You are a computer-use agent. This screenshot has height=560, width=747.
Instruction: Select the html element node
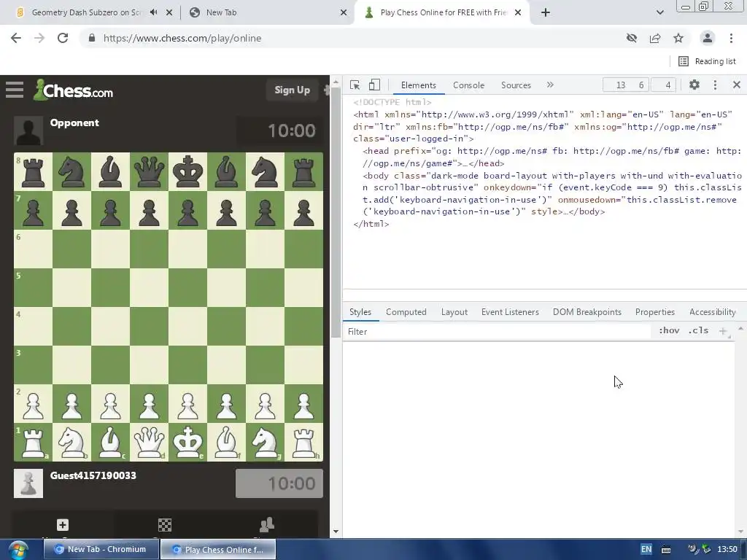542,127
